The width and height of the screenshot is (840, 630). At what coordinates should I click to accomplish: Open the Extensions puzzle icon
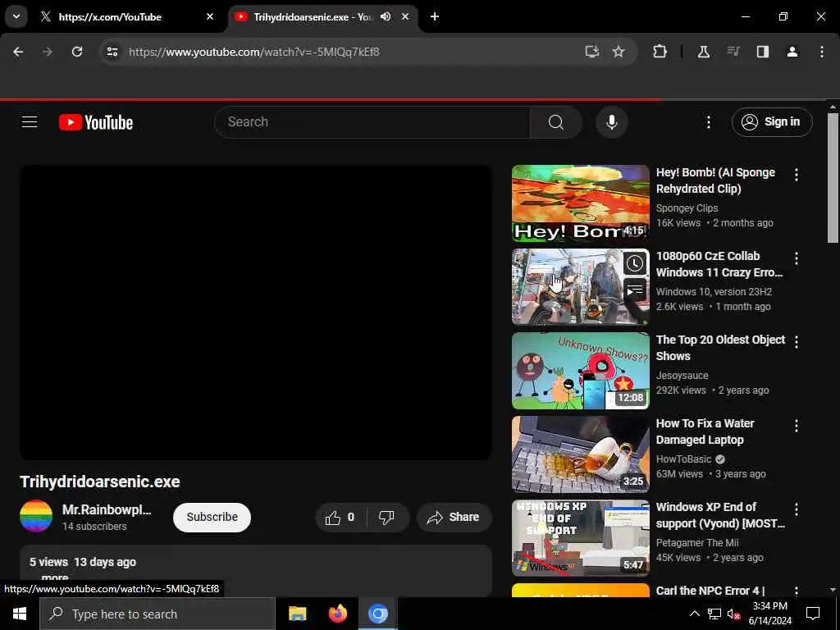point(660,52)
